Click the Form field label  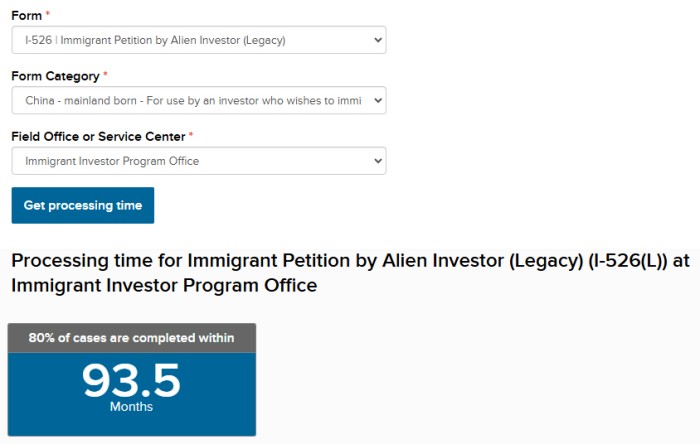pyautogui.click(x=26, y=16)
